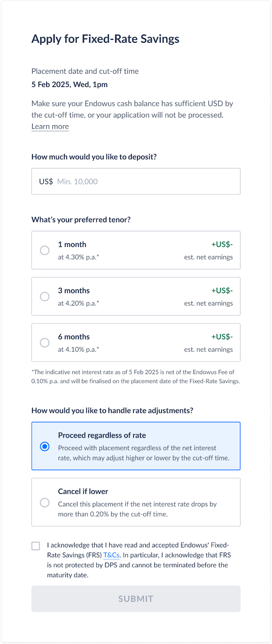Select the Proceed regardless of rate radio
This screenshot has width=272, height=644.
click(x=45, y=446)
